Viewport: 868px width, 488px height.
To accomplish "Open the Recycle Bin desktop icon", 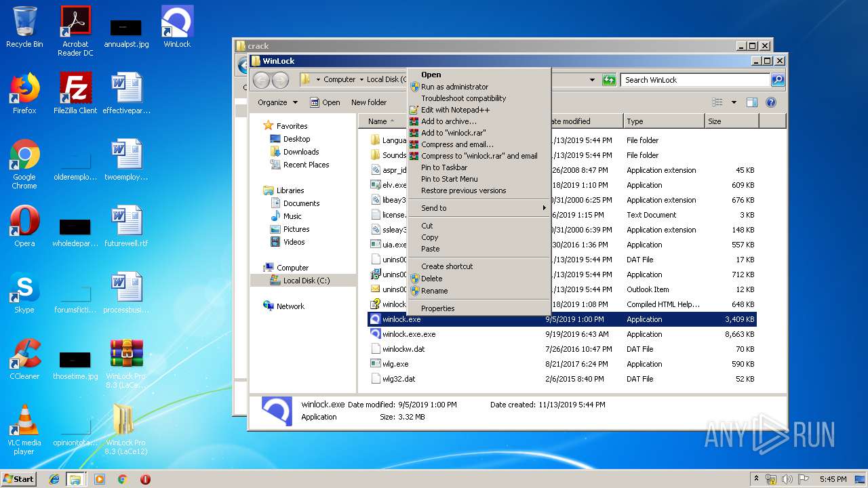I will pos(24,27).
